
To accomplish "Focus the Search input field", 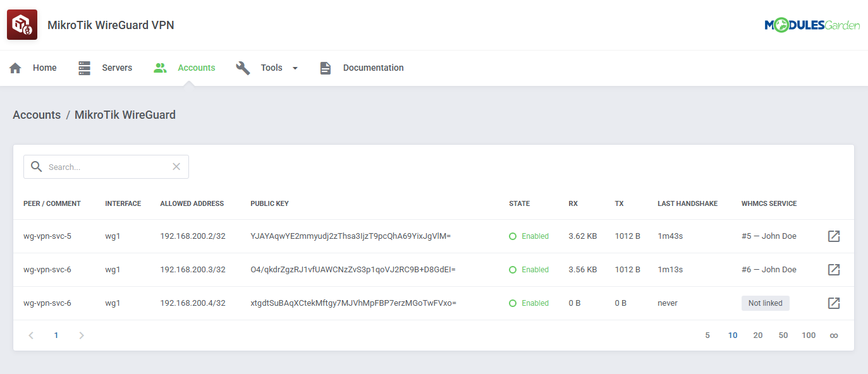I will [106, 167].
